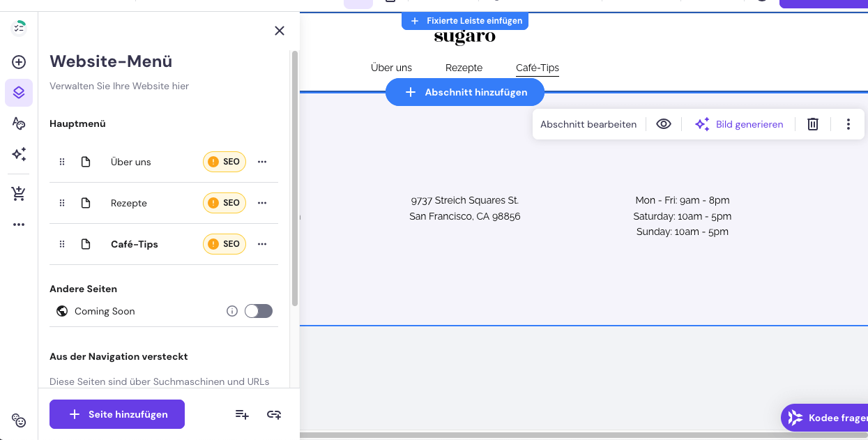Open SEO warning badge for Rezepte
The image size is (868, 440).
click(x=224, y=203)
